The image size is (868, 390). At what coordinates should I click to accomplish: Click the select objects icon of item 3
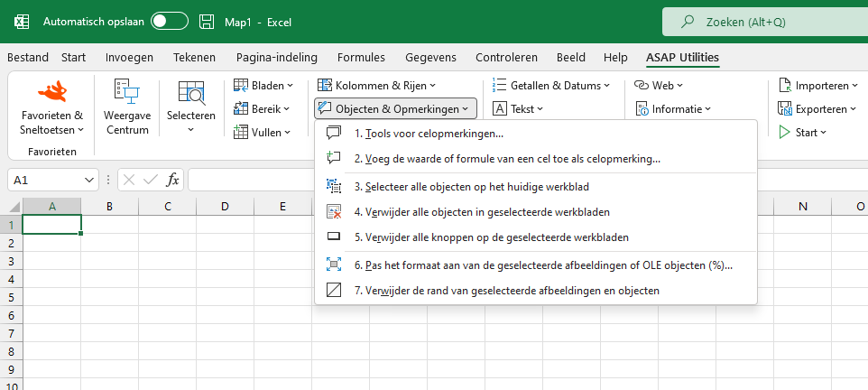coord(334,187)
